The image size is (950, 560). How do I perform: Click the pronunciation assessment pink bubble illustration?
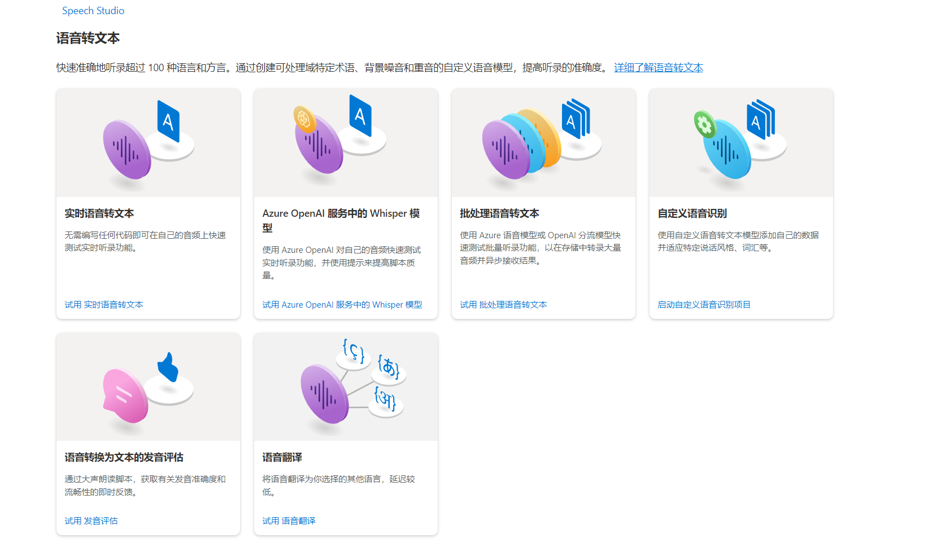click(x=125, y=395)
